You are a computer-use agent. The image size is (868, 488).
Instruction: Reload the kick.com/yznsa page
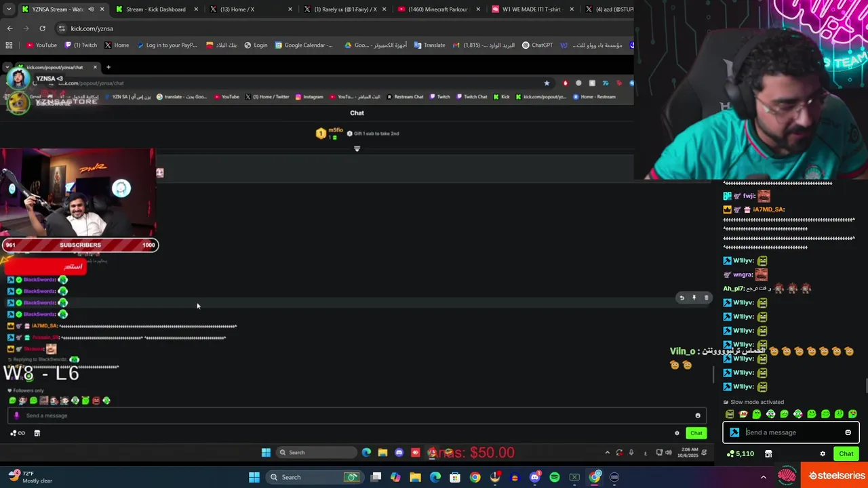(42, 28)
